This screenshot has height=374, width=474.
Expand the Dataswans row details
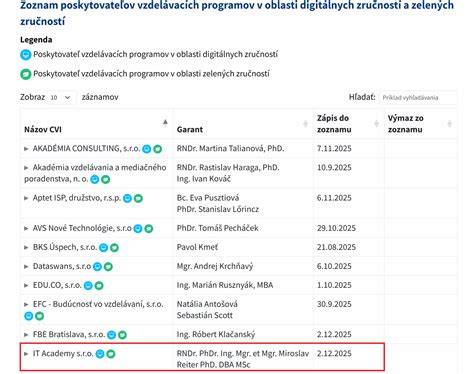[26, 266]
